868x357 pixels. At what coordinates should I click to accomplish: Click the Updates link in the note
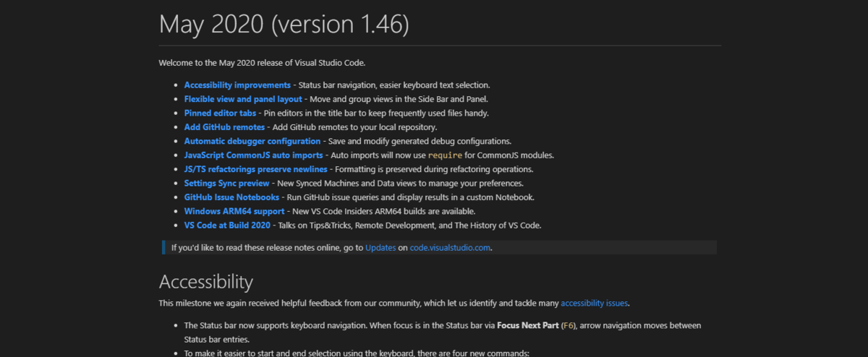click(x=380, y=247)
